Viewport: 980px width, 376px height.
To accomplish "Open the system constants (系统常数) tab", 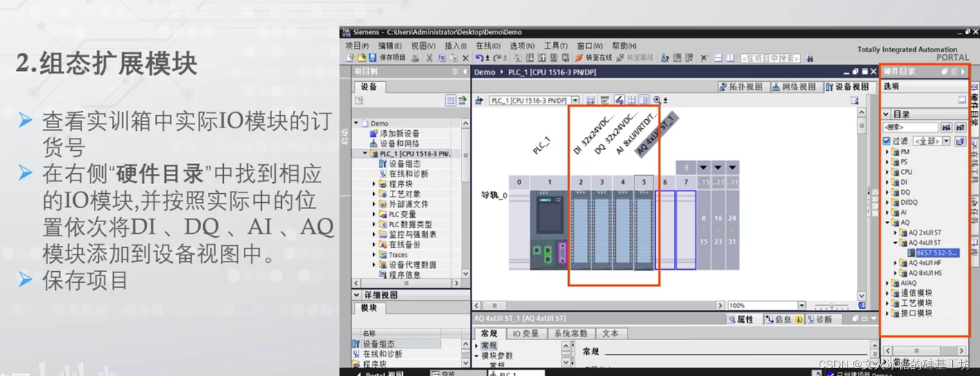I will coord(570,334).
